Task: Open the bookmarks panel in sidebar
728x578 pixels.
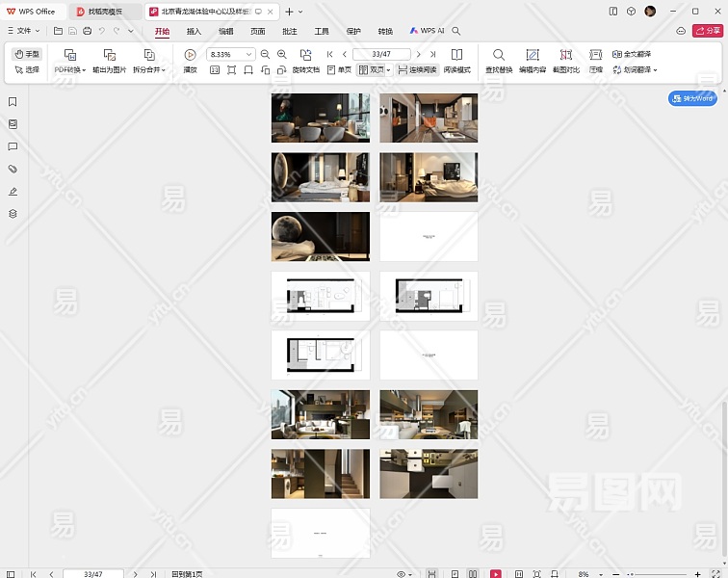Action: point(13,102)
